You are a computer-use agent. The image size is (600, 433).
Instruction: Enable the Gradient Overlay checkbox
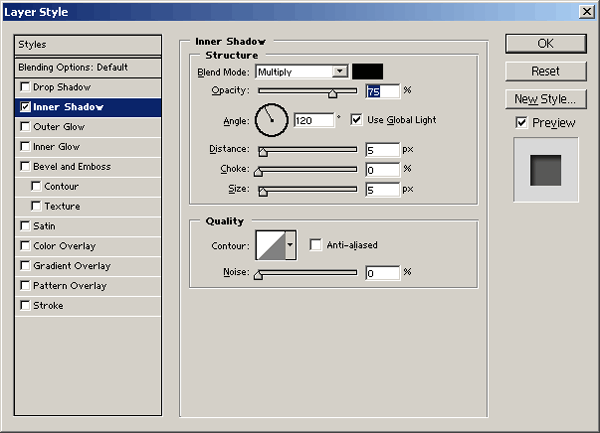click(25, 266)
